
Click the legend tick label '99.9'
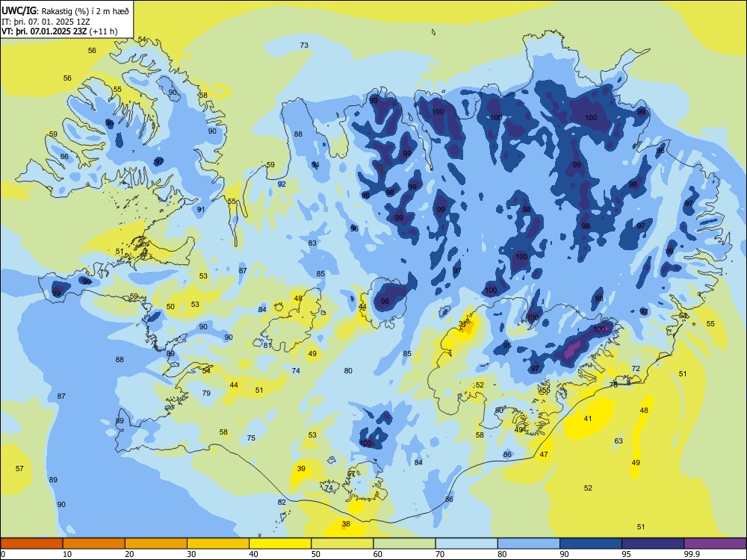[x=692, y=554]
